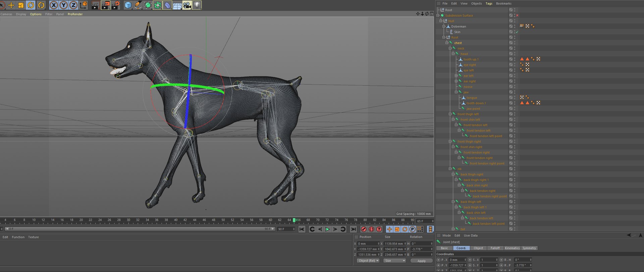Expand the tail joint node

tap(453, 229)
